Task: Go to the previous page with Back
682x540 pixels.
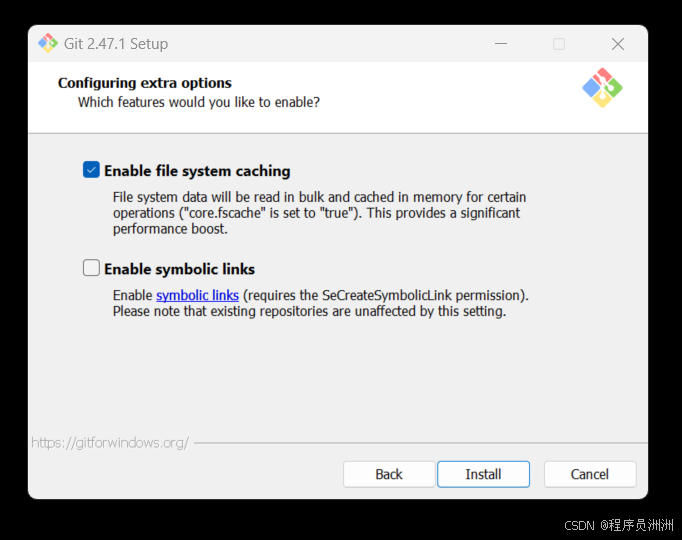Action: coord(389,474)
